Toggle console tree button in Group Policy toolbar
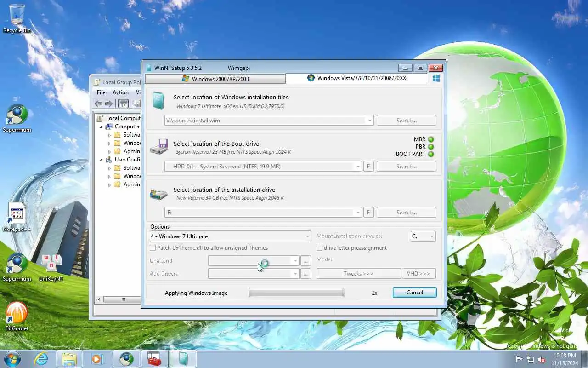Viewport: 588px width, 368px height. point(124,104)
